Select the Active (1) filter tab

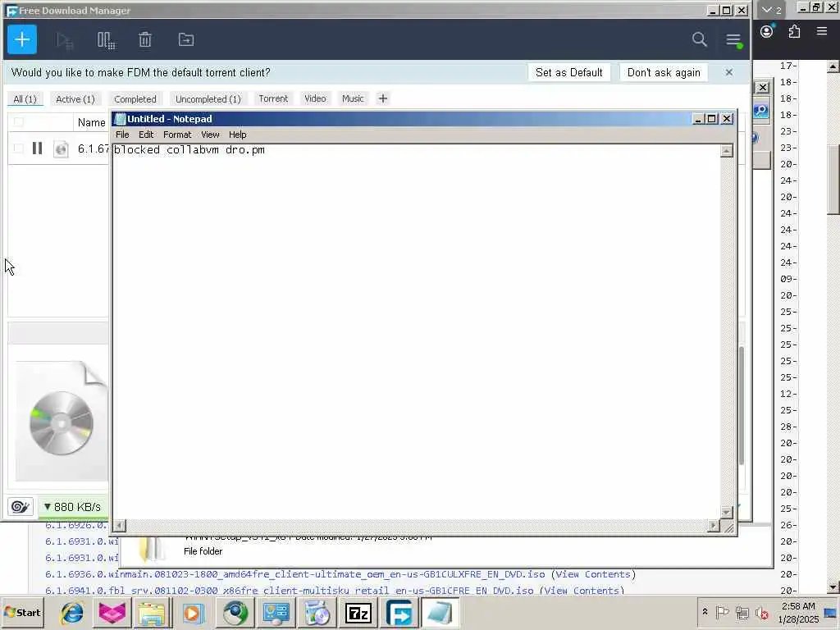pos(75,99)
